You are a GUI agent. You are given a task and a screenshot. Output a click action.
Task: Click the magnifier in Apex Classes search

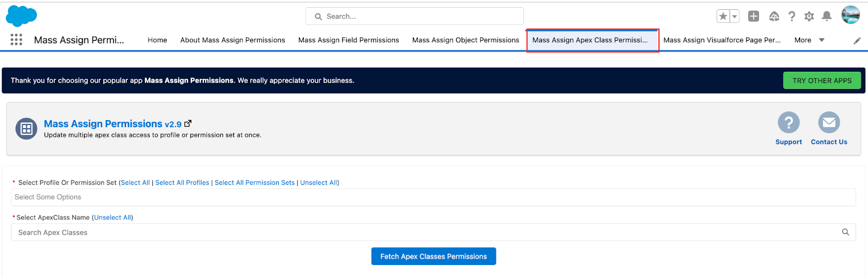pyautogui.click(x=845, y=232)
